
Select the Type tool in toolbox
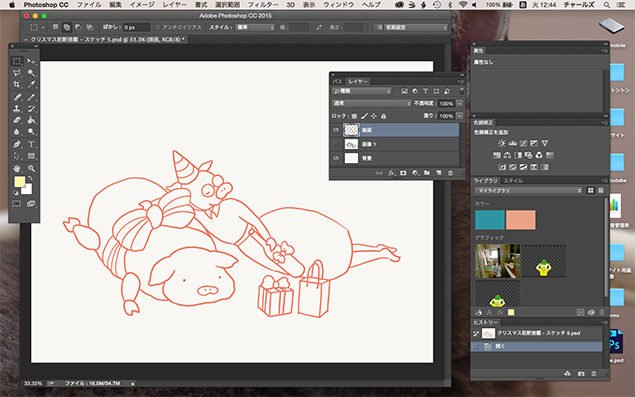(x=32, y=144)
